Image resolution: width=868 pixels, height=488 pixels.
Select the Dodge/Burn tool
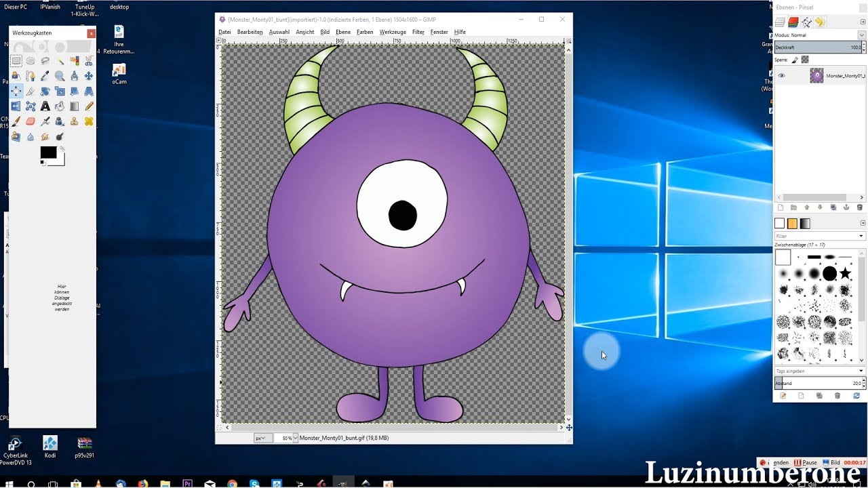click(60, 136)
